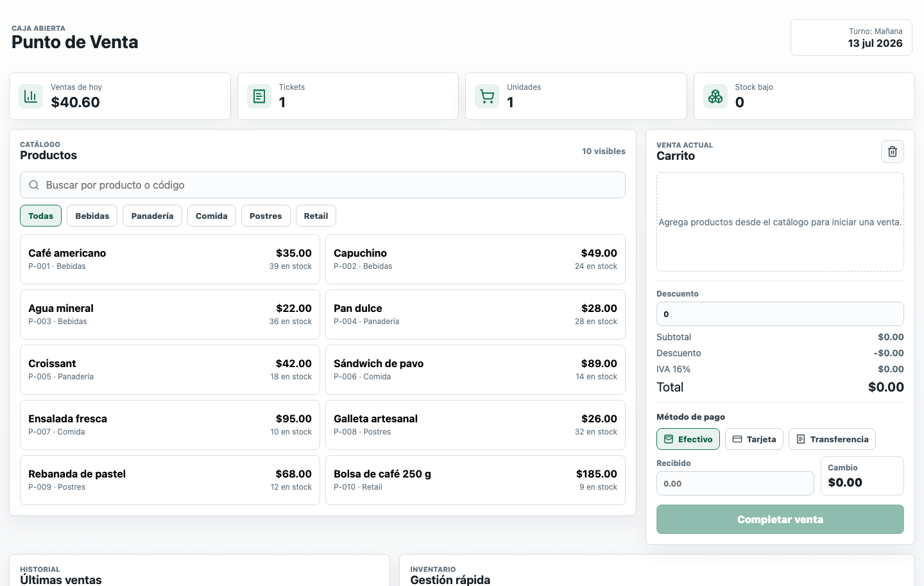The image size is (924, 586).
Task: Click the Total $0.00 amount
Action: pos(886,387)
